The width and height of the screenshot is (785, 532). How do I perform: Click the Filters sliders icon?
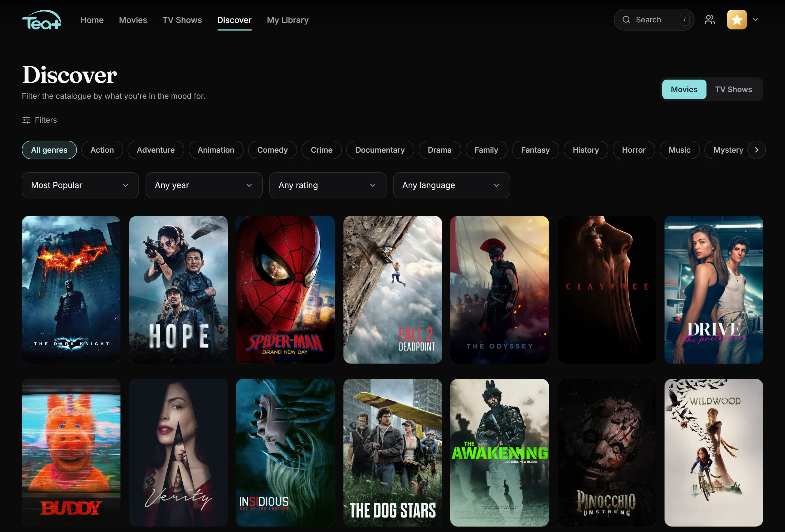click(x=26, y=120)
